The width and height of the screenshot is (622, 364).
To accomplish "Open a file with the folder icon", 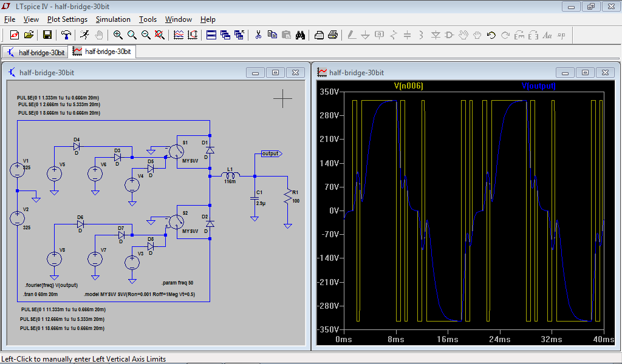I will 29,35.
